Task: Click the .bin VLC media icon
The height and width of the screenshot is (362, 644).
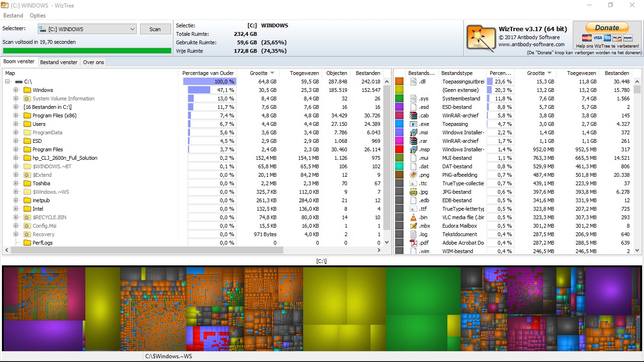Action: [x=413, y=217]
